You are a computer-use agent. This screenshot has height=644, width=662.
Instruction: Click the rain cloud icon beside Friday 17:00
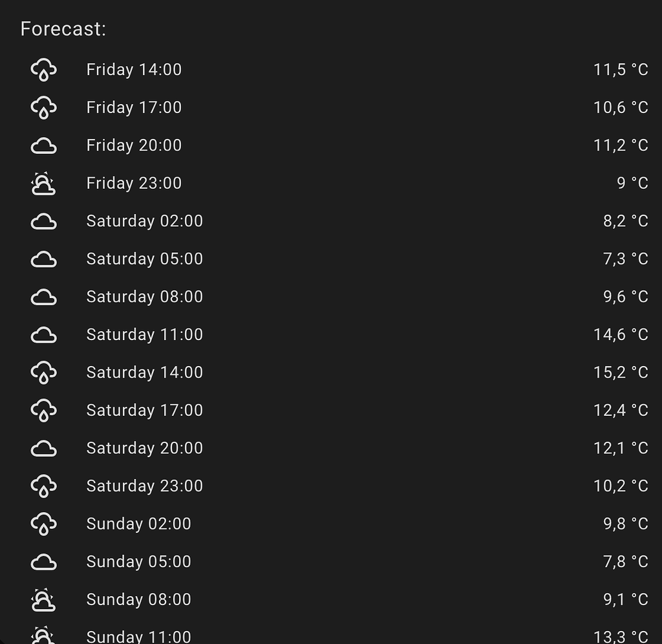43,107
